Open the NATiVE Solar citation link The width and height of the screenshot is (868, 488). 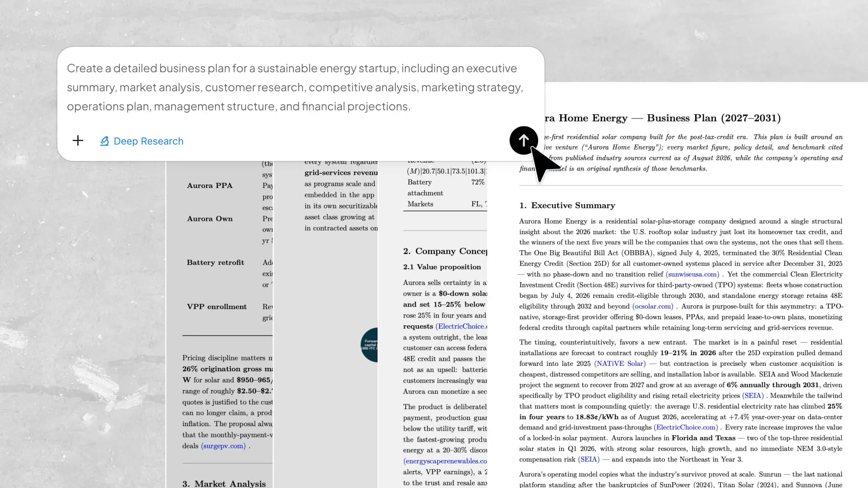click(x=620, y=364)
